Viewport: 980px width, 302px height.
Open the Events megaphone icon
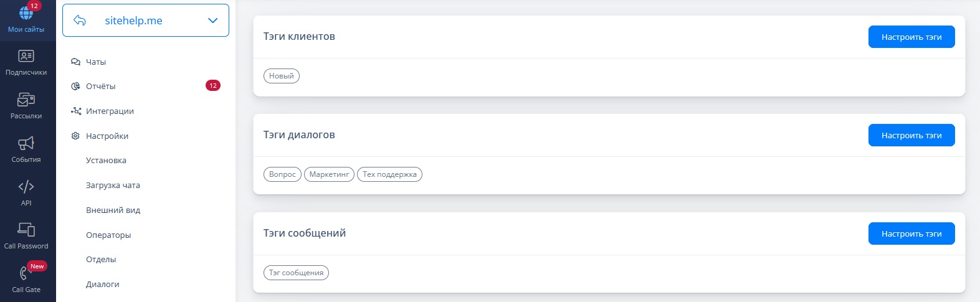(26, 143)
